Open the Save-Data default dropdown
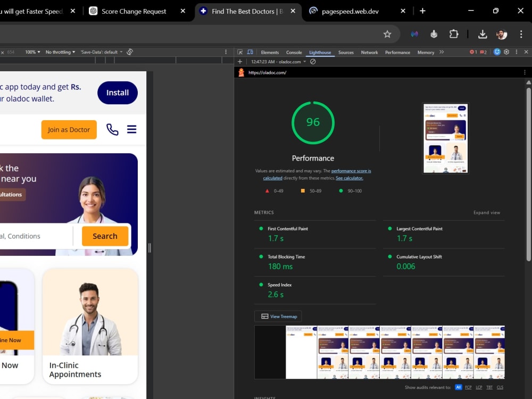Screen dimensions: 532x399 click(102, 52)
